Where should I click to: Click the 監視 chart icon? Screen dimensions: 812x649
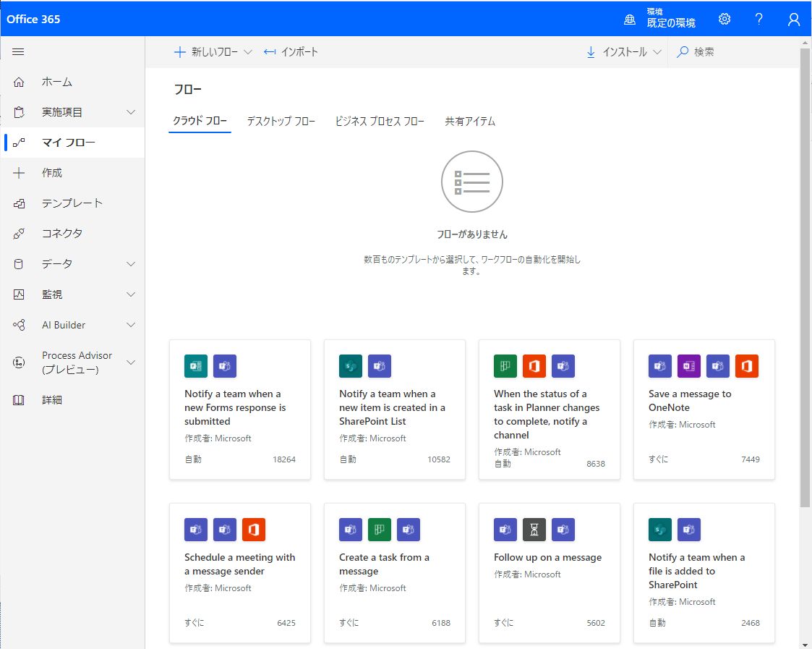[19, 294]
